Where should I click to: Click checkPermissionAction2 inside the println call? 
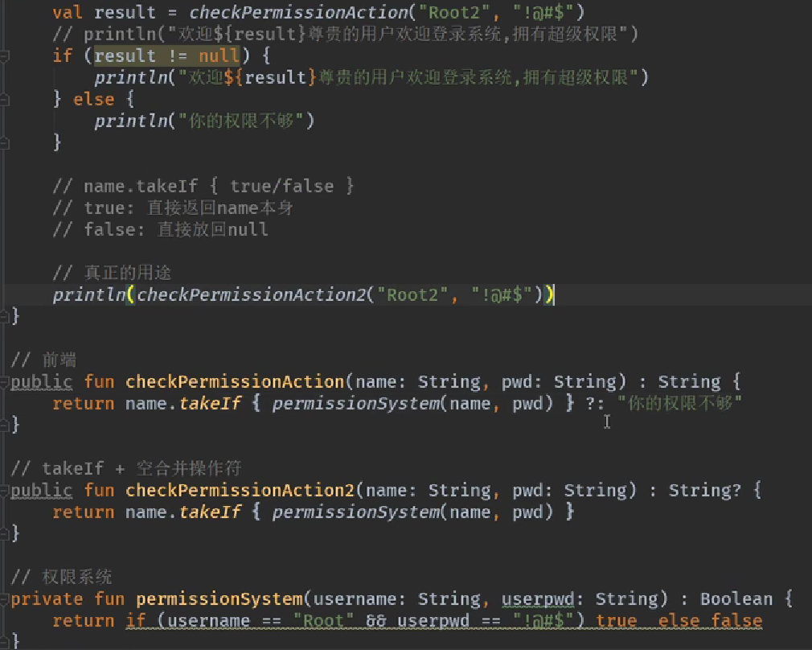tap(251, 295)
